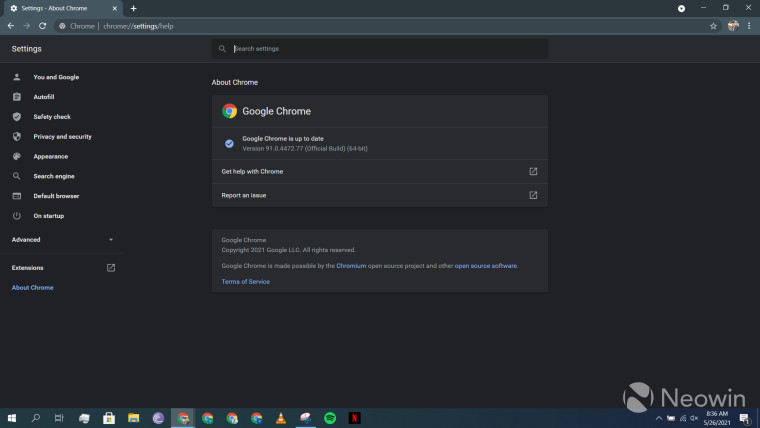This screenshot has height=428, width=760.
Task: Select About Chrome in sidebar
Action: 32,287
